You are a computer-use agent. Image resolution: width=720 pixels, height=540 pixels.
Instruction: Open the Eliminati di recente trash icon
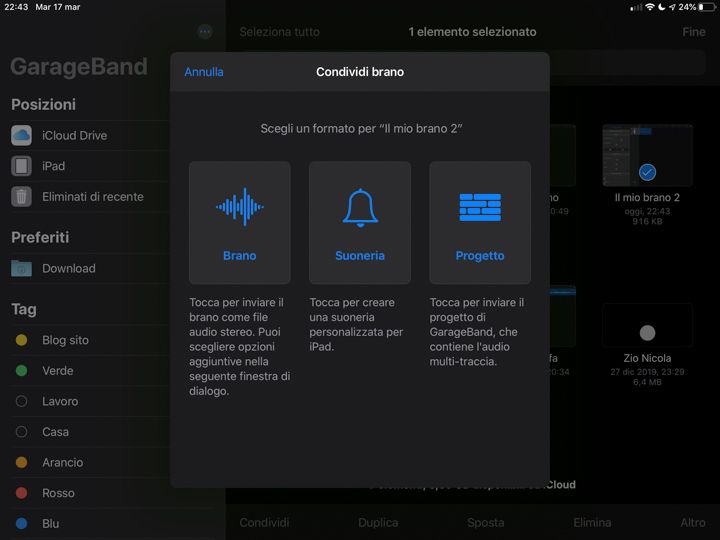coord(21,197)
